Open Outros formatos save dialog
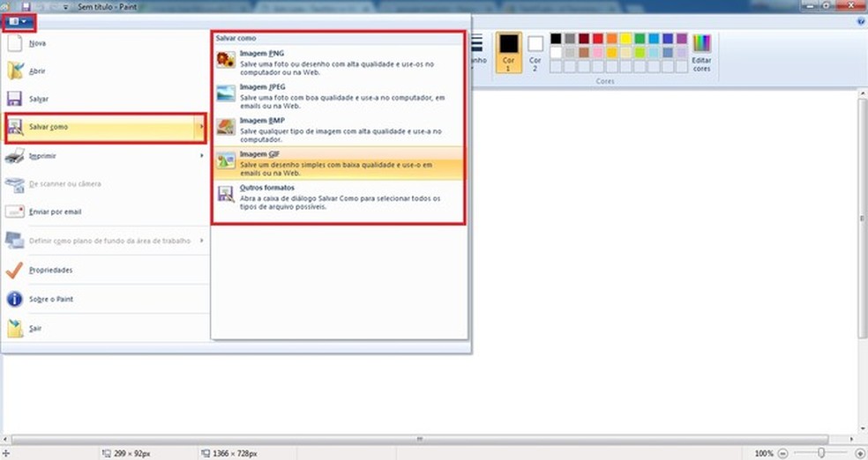The height and width of the screenshot is (460, 868). coord(338,197)
